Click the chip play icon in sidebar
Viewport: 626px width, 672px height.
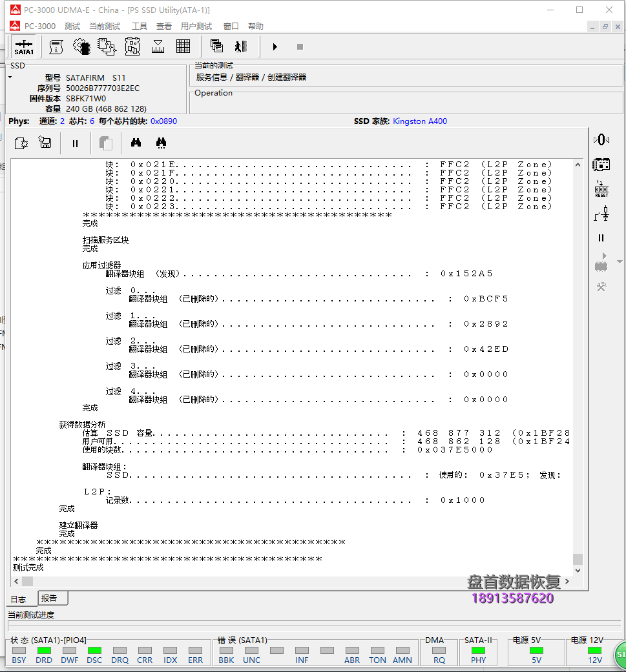tap(601, 262)
